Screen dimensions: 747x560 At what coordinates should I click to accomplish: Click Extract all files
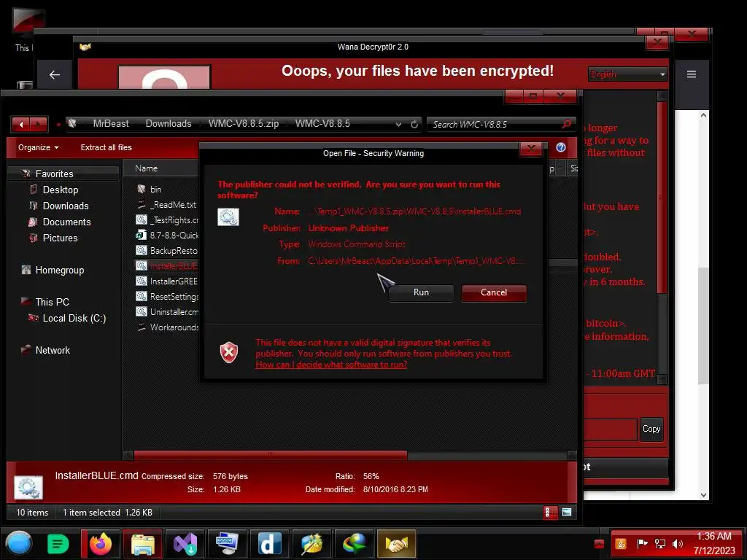[x=107, y=147]
